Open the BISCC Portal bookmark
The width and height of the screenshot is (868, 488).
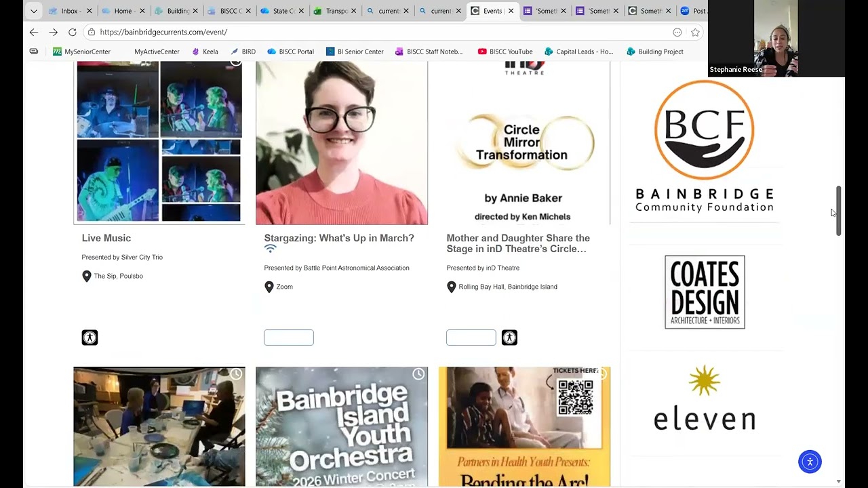(x=290, y=52)
